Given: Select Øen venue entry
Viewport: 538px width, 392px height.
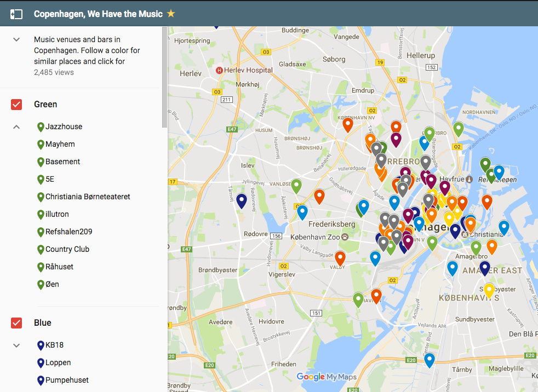Looking at the screenshot, I should point(52,284).
